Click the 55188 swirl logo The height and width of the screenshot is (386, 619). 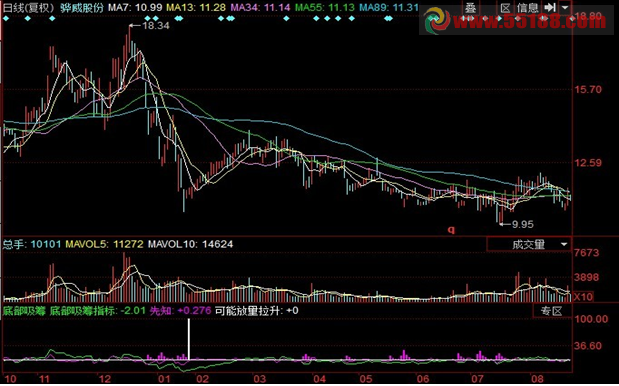click(x=437, y=20)
